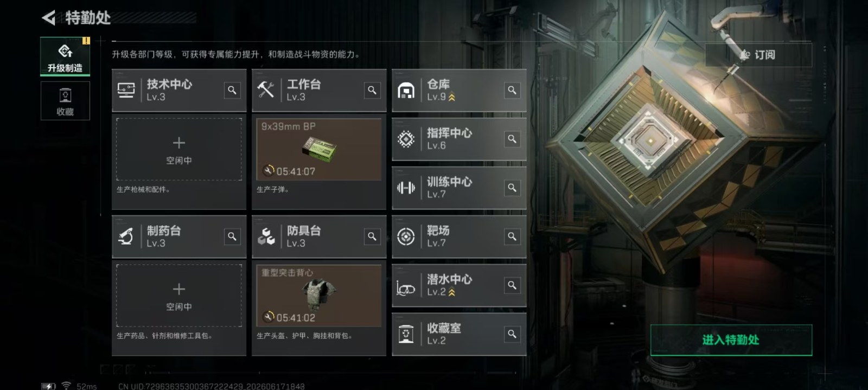Select the 收藏 sidebar tab

tap(65, 101)
